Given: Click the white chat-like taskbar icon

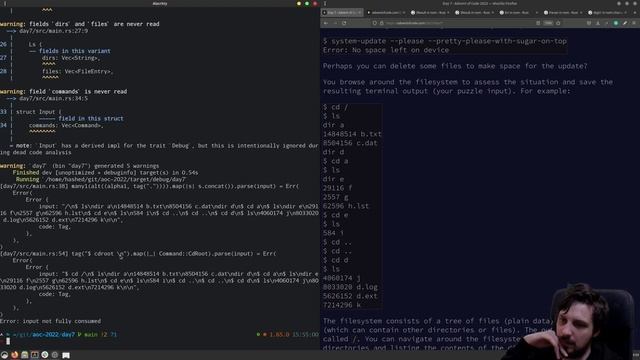Looking at the screenshot, I should pos(66,356).
